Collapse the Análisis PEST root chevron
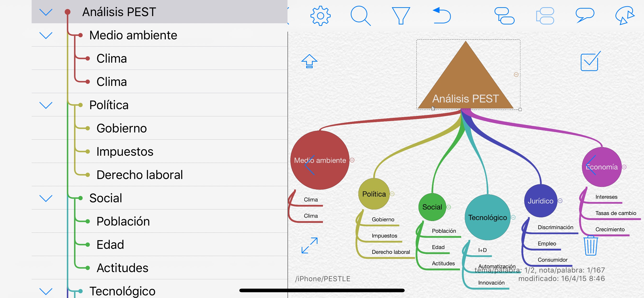This screenshot has width=644, height=298. click(46, 12)
